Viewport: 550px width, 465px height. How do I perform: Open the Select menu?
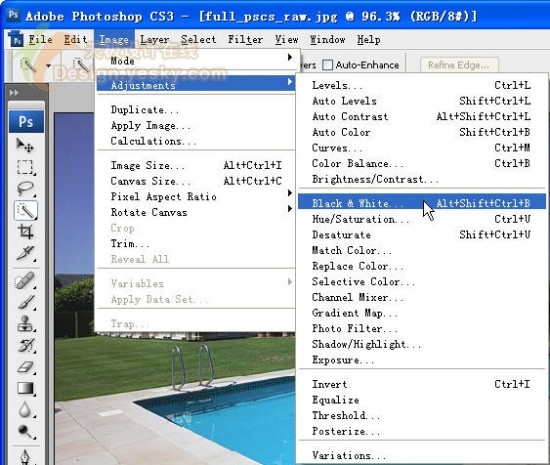199,39
